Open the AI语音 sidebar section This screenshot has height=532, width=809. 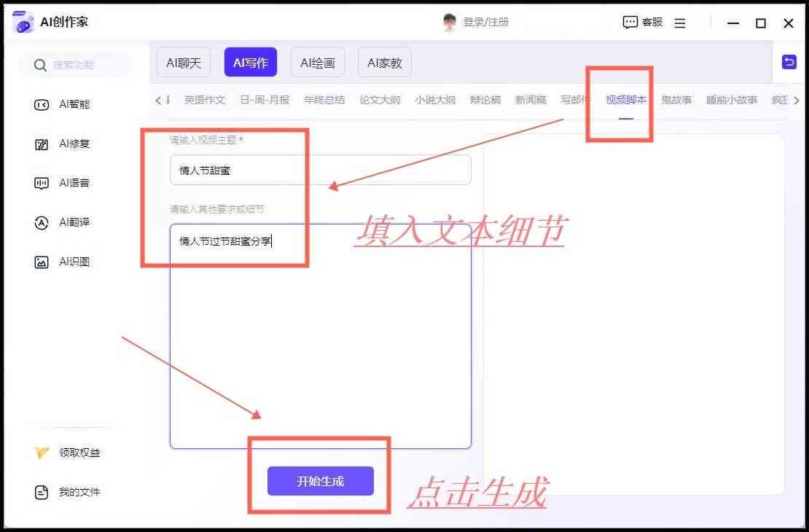[62, 183]
